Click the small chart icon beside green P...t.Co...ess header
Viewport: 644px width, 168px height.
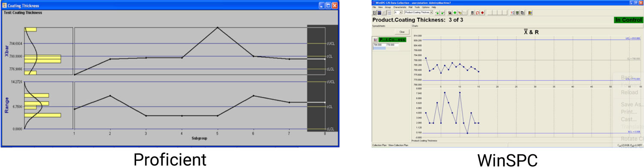375,39
